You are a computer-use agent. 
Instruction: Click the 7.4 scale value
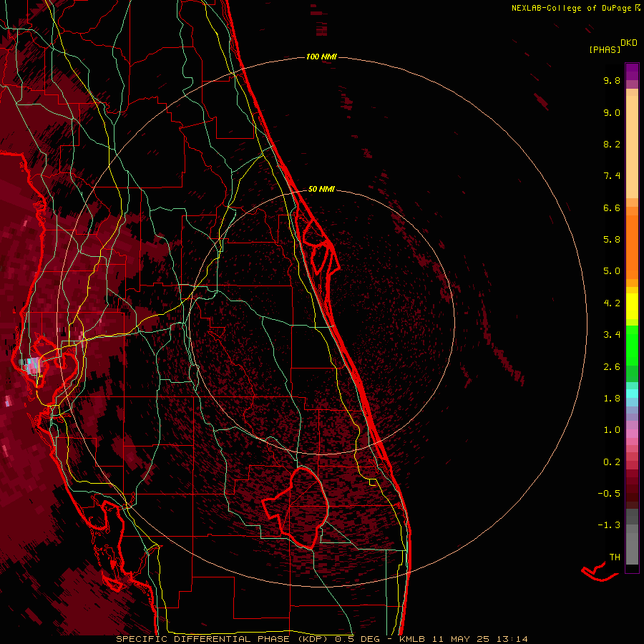612,176
